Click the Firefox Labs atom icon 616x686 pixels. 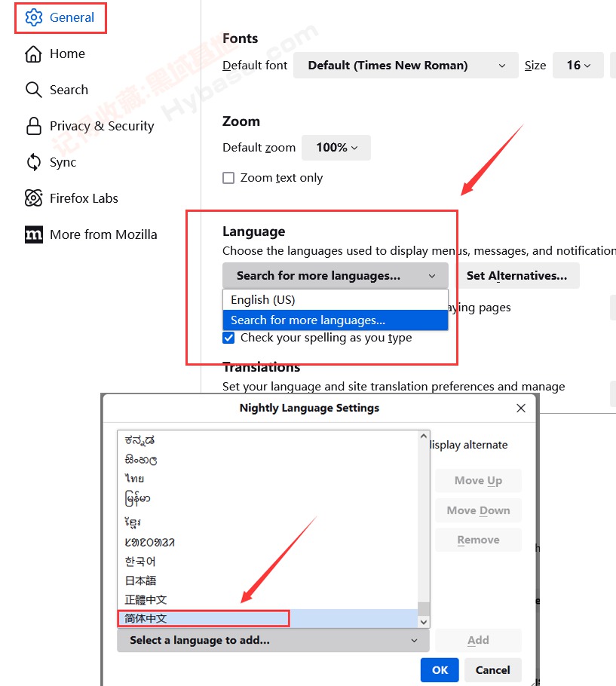coord(34,198)
